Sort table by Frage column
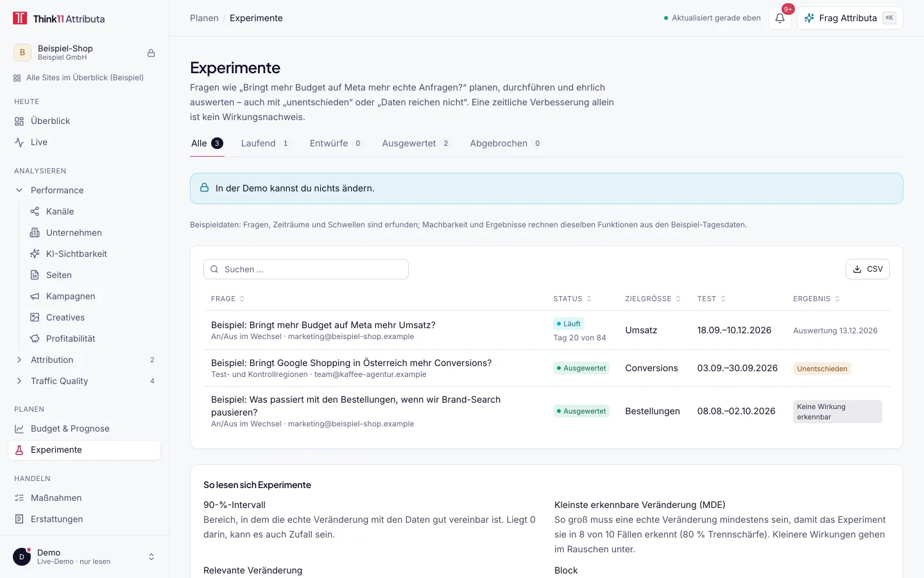 228,299
